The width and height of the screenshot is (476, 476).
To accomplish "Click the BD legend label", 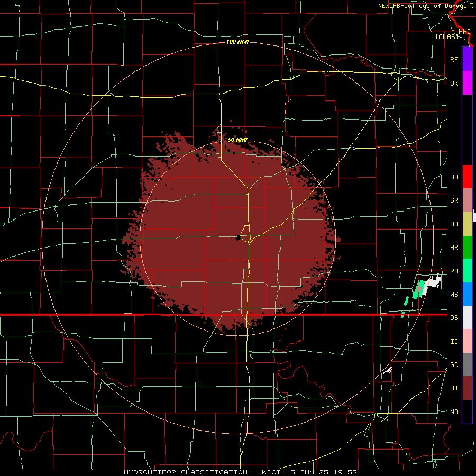I will pos(454,224).
